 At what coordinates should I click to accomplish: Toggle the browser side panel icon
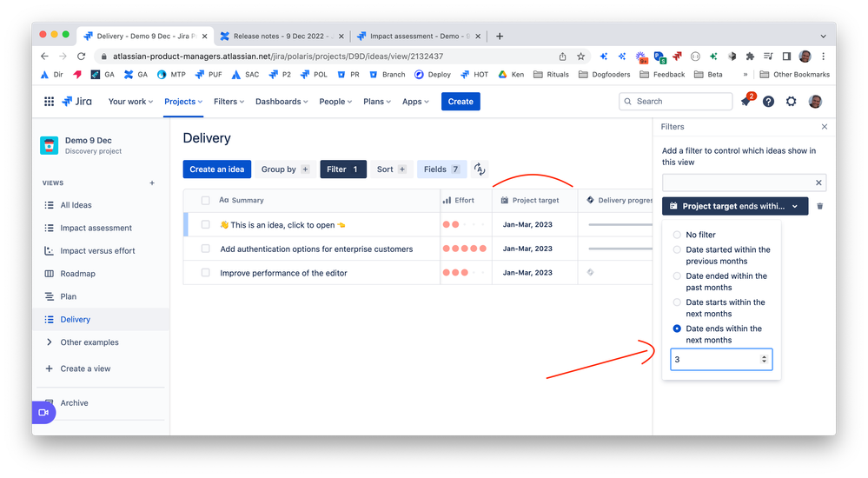tap(786, 56)
